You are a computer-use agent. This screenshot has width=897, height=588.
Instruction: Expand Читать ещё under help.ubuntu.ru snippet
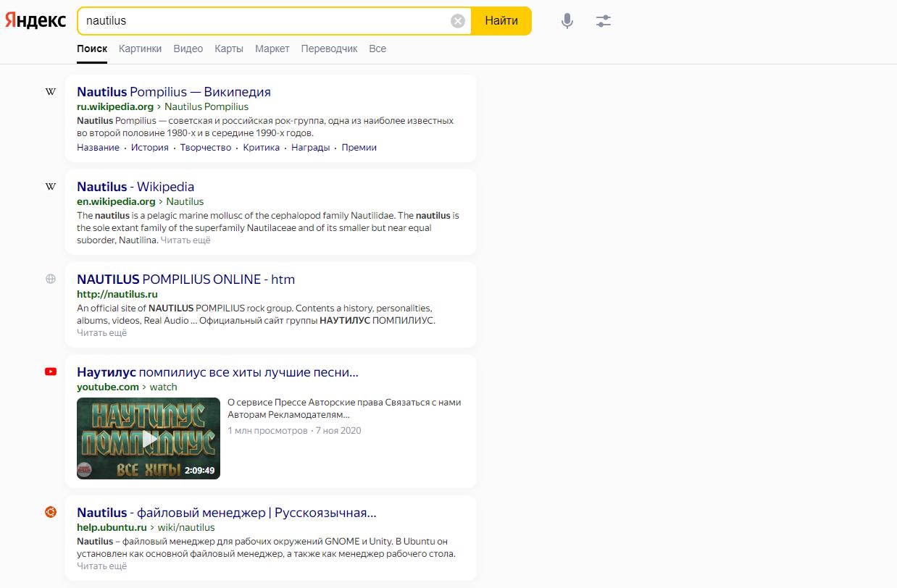click(x=101, y=566)
